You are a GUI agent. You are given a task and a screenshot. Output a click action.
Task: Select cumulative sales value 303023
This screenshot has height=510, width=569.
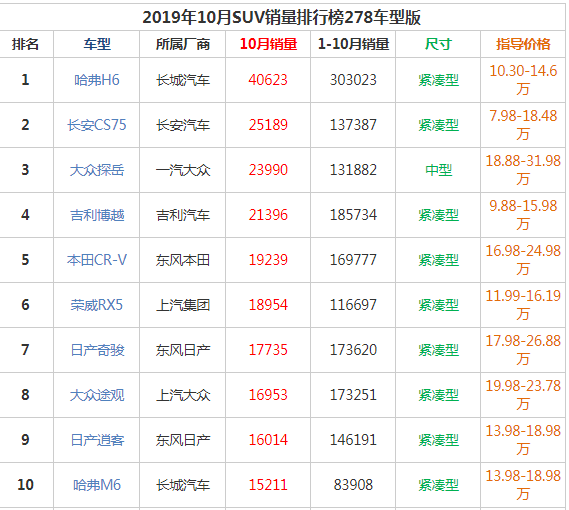(x=353, y=80)
